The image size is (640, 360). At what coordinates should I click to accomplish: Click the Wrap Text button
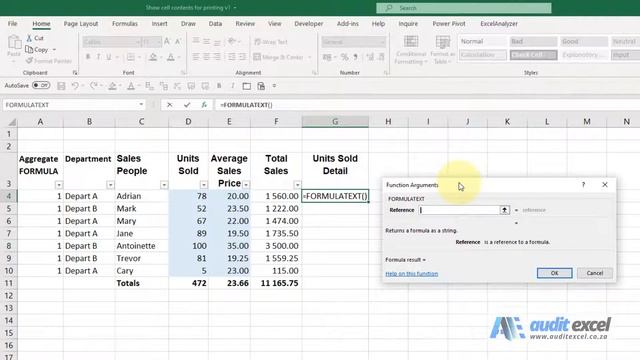pyautogui.click(x=271, y=42)
